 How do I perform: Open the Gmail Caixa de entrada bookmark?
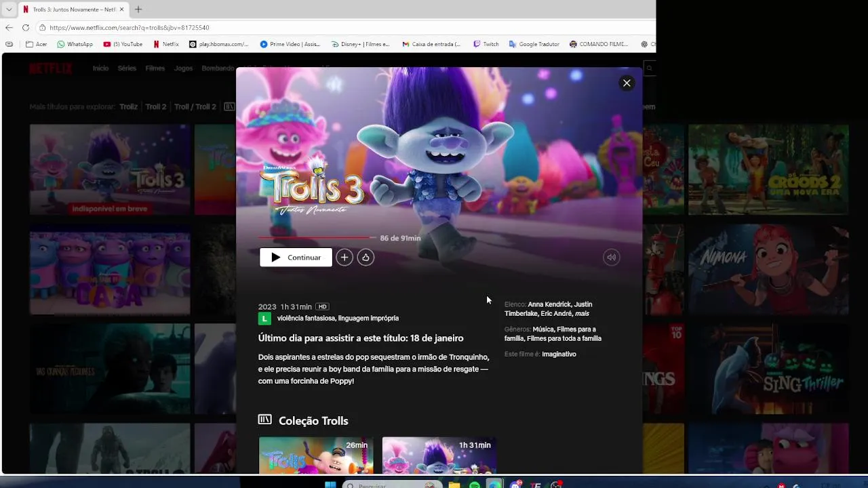(x=431, y=44)
